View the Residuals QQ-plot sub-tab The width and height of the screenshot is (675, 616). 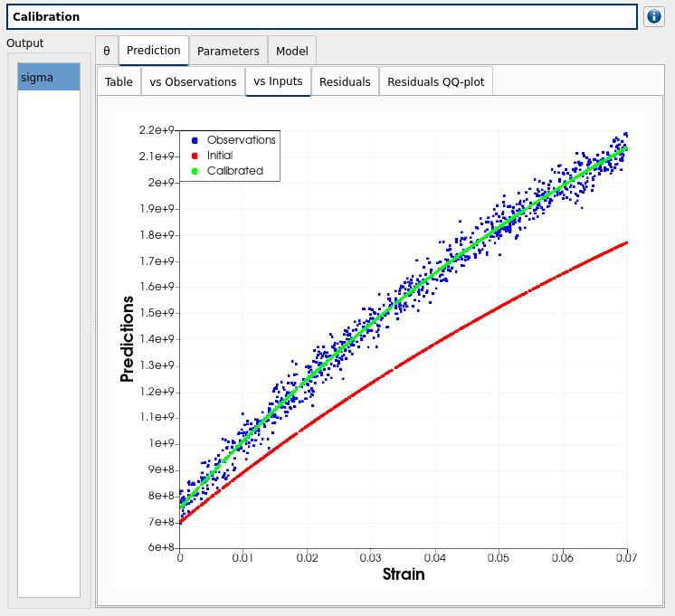click(435, 81)
